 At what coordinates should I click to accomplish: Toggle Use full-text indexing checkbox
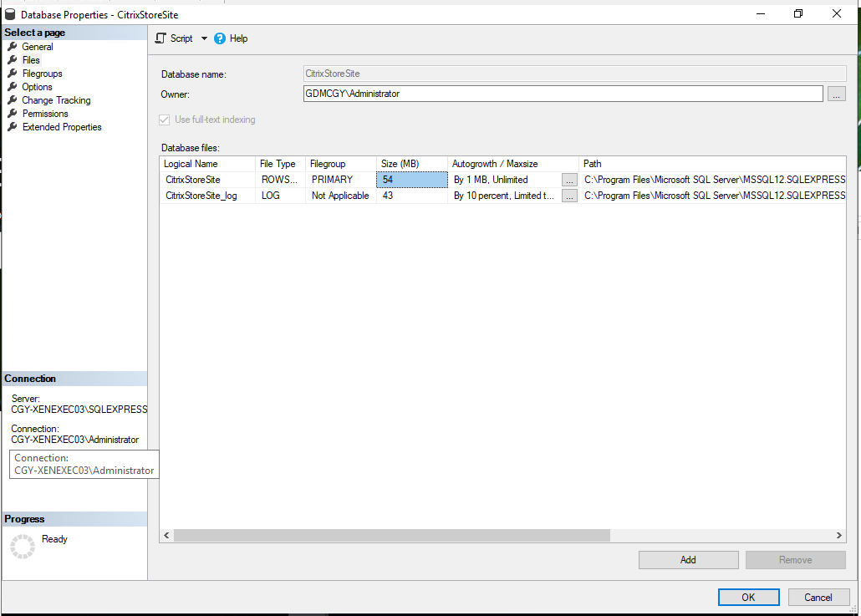[165, 120]
